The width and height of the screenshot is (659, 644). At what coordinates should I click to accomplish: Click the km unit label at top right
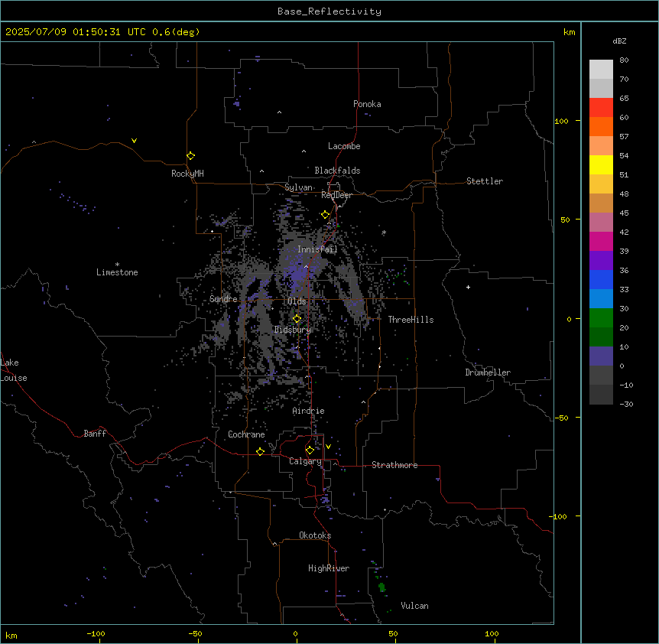click(x=569, y=32)
